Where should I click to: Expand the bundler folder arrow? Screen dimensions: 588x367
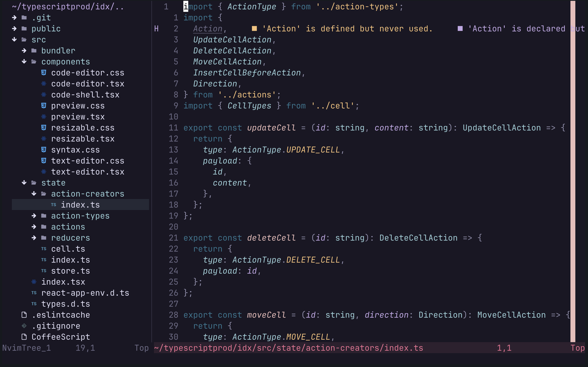point(24,51)
